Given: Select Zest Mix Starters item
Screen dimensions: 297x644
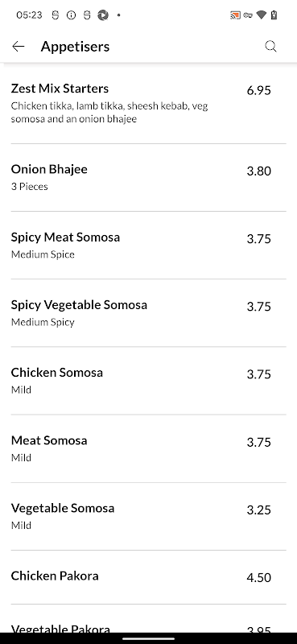Looking at the screenshot, I should coord(148,104).
